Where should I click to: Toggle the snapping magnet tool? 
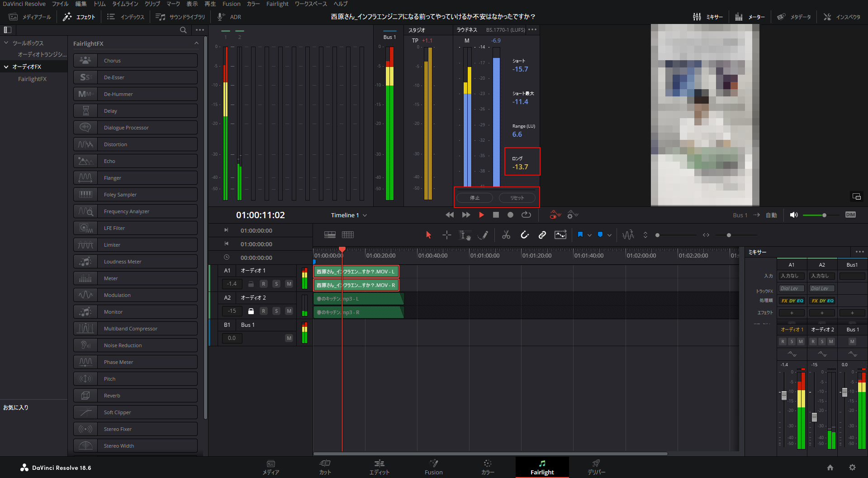525,235
